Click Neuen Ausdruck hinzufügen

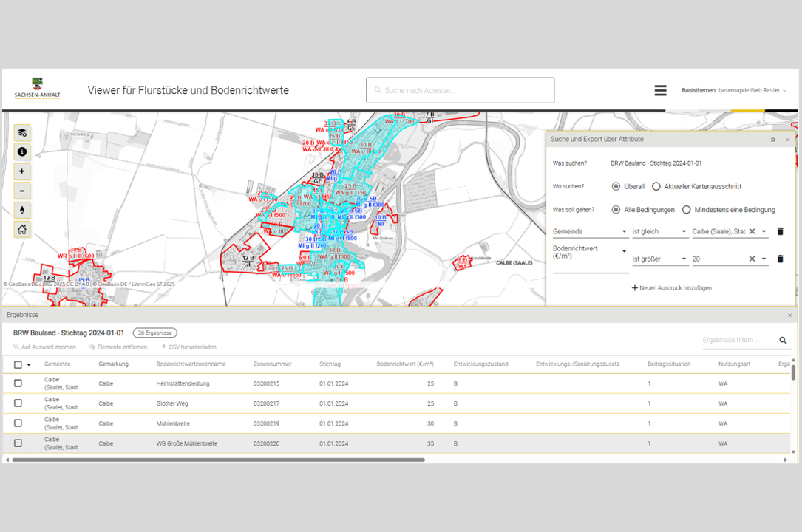[671, 287]
